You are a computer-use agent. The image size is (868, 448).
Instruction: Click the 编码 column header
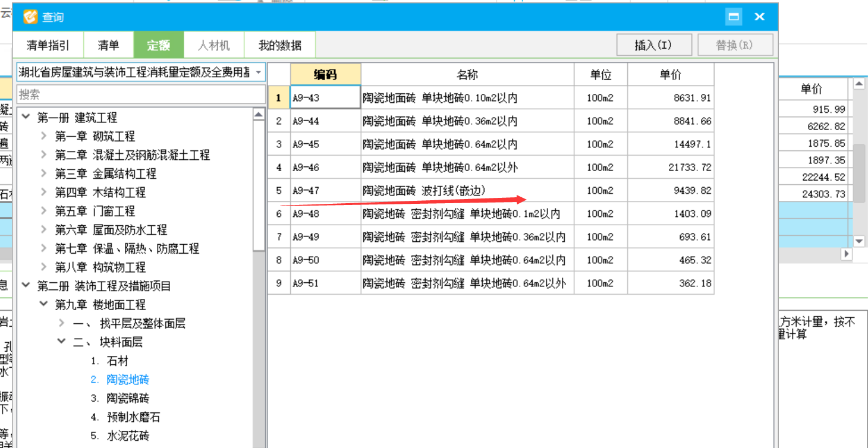[x=325, y=74]
